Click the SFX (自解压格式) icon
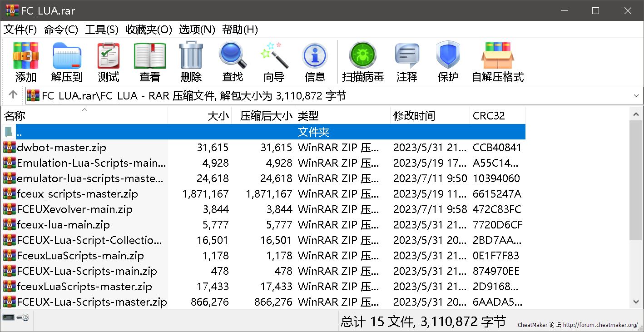This screenshot has height=332, width=644. click(x=497, y=56)
